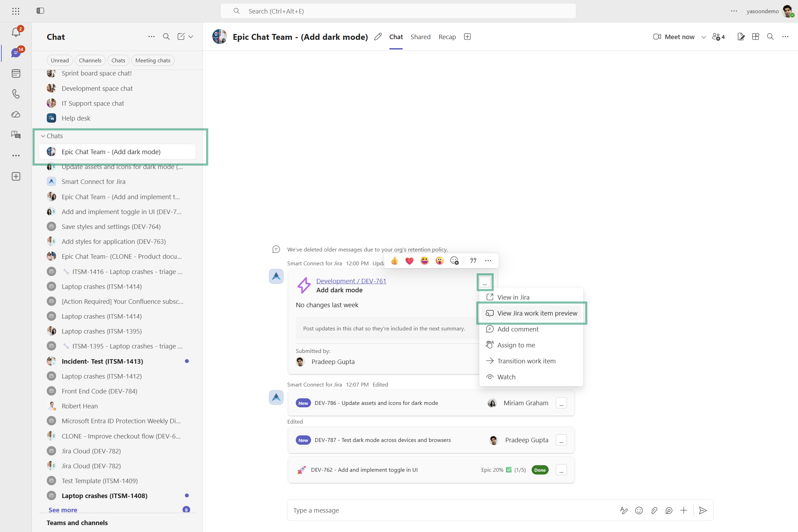Open the Calls phone icon
This screenshot has height=532, width=798.
point(16,94)
